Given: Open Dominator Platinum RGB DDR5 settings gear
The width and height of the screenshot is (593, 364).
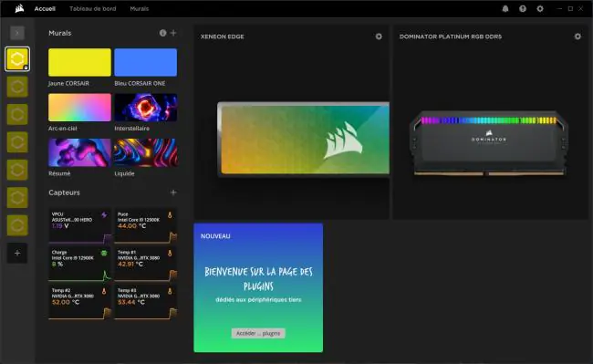Looking at the screenshot, I should click(577, 36).
